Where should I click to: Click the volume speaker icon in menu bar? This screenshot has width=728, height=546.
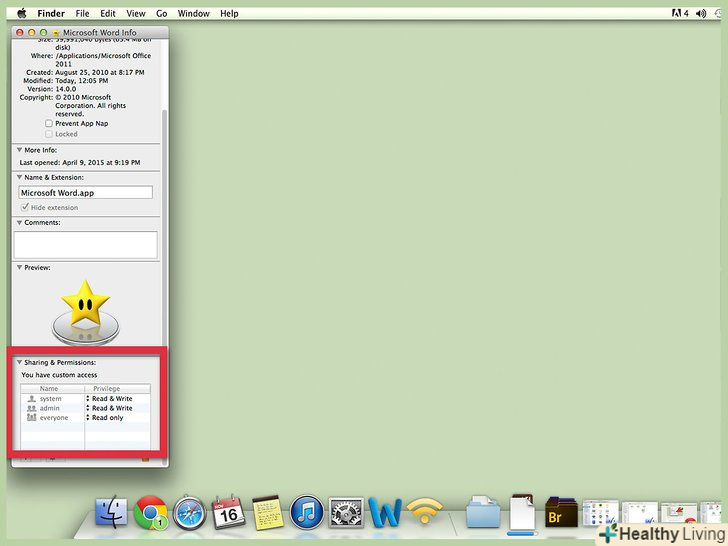pyautogui.click(x=701, y=13)
